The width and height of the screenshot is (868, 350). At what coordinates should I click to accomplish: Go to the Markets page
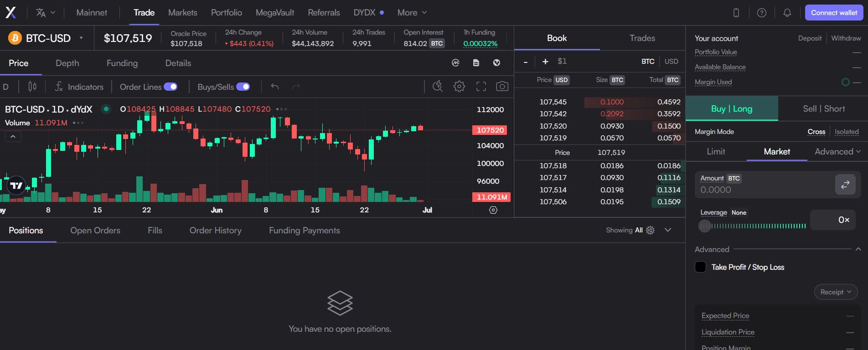point(182,13)
